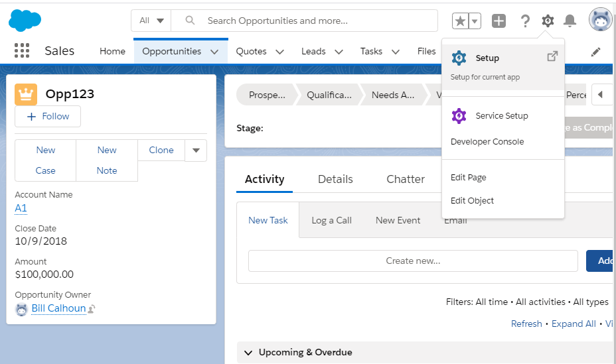The width and height of the screenshot is (616, 364).
Task: Click the Create new task field
Action: tap(413, 261)
